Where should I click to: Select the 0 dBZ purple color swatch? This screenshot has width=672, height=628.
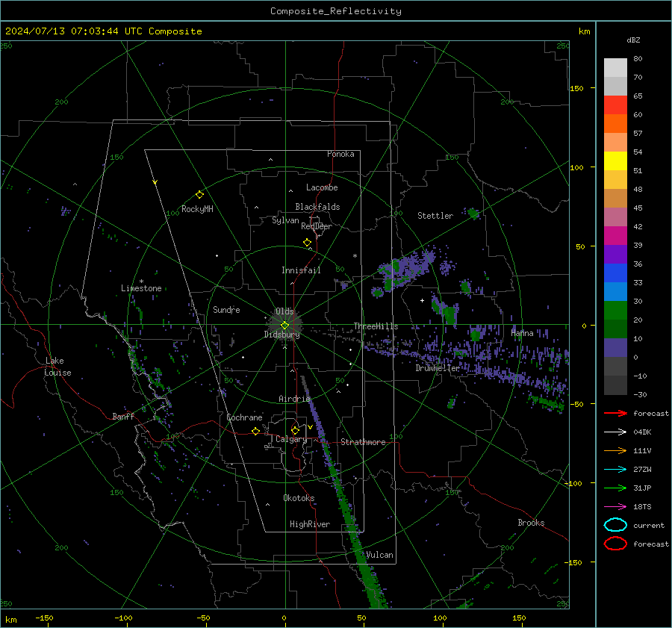615,347
